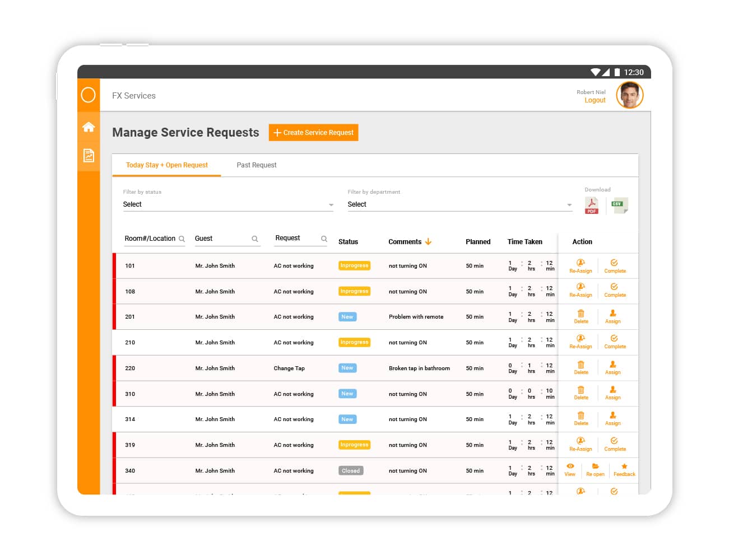This screenshot has width=729, height=560.
Task: Assign the room 220 request
Action: [x=612, y=368]
